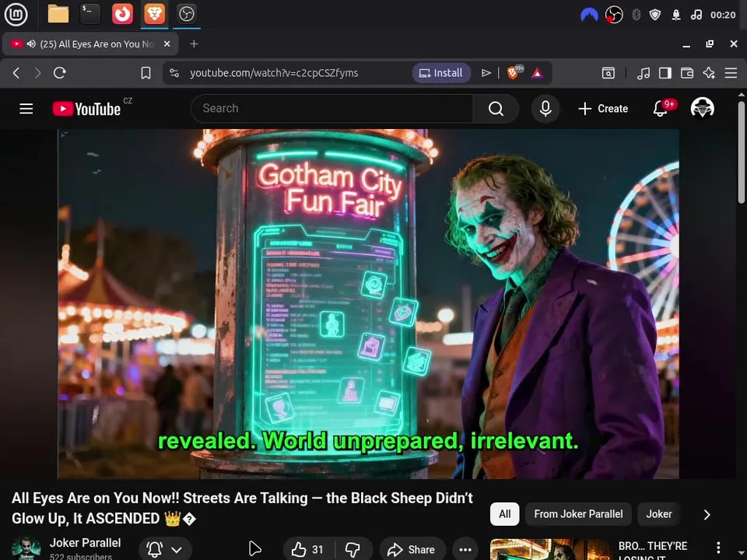Screen dimensions: 747x560
Task: Open the VPN tray icon
Action: tap(589, 15)
